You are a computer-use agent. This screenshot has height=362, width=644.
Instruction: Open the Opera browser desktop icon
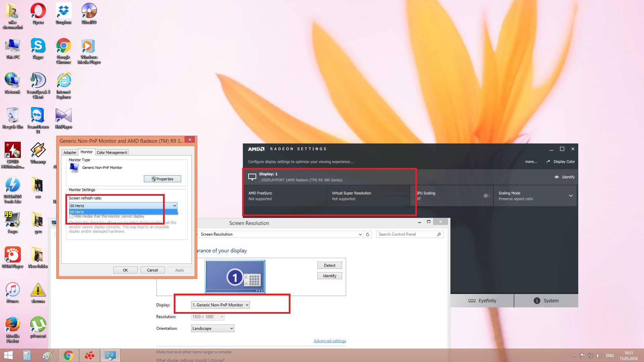[38, 12]
